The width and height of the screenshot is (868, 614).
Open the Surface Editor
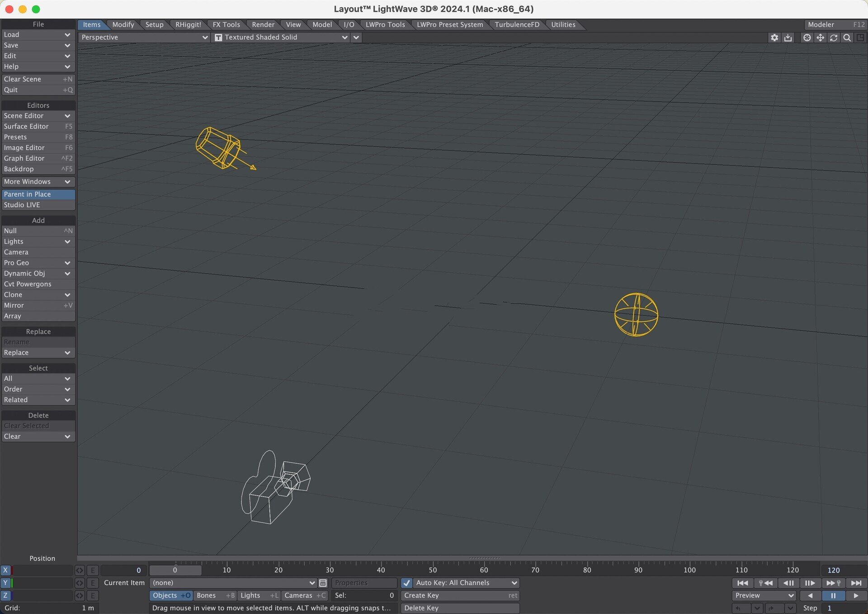38,127
